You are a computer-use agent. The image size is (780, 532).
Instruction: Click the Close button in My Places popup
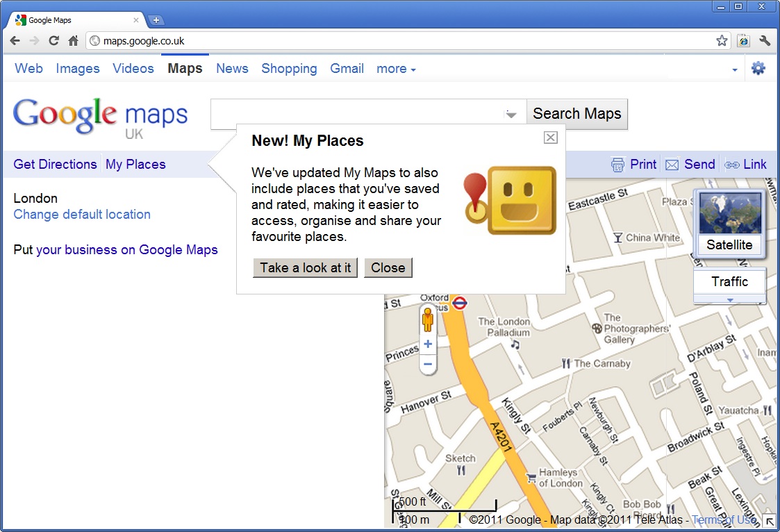click(x=388, y=267)
